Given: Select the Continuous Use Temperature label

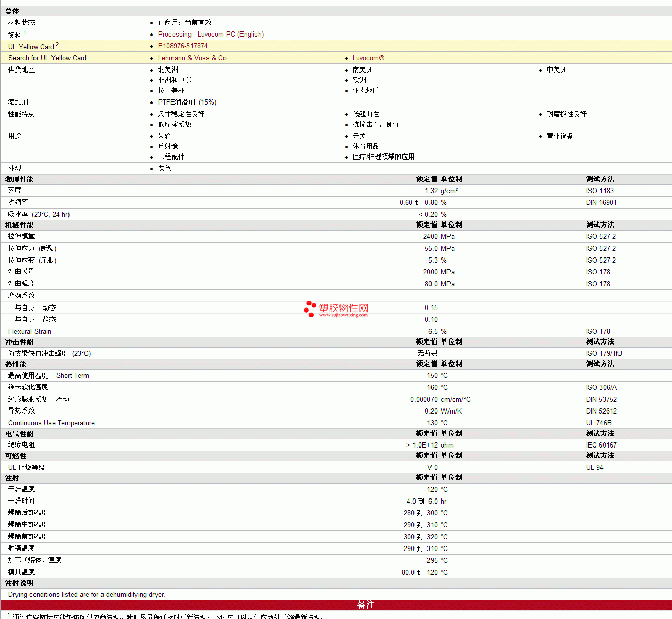Looking at the screenshot, I should 51,423.
